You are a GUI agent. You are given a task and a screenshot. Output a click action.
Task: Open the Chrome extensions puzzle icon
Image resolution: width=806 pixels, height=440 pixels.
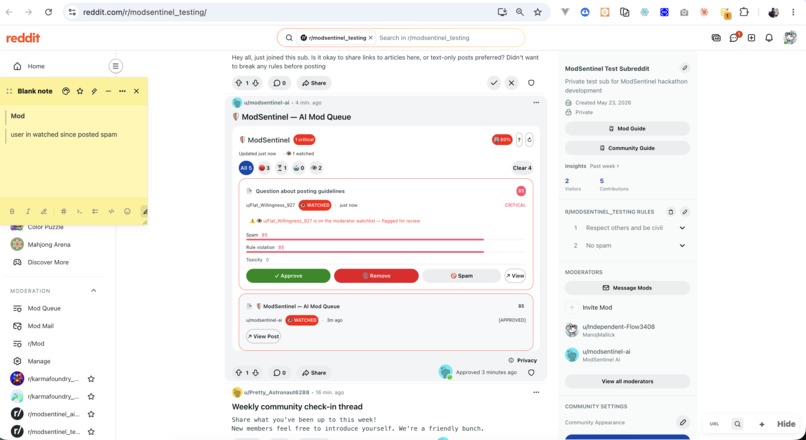(744, 12)
